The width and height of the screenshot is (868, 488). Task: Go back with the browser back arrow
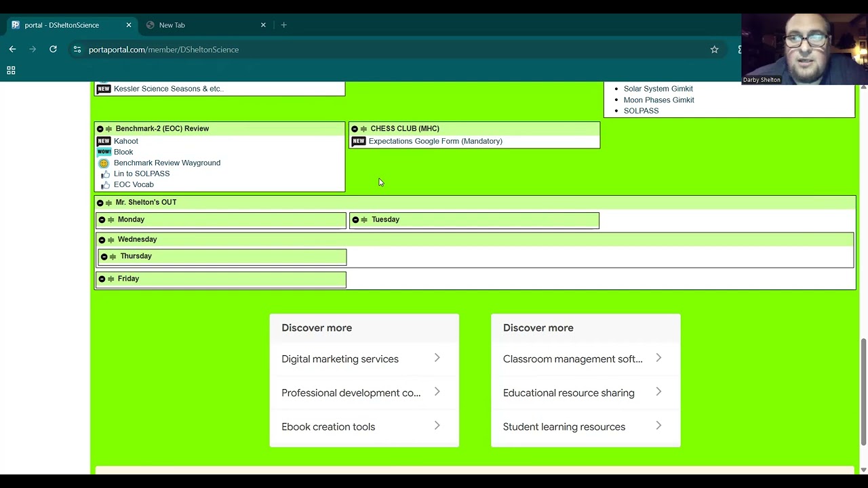[12, 49]
